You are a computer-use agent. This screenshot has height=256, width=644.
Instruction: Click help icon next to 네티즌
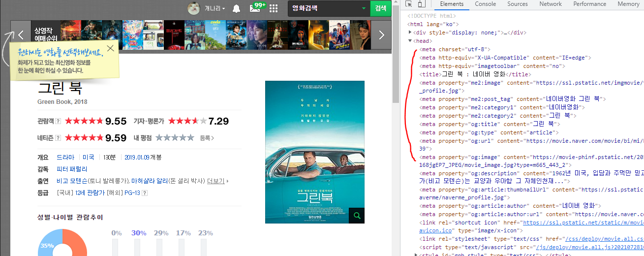tap(58, 138)
